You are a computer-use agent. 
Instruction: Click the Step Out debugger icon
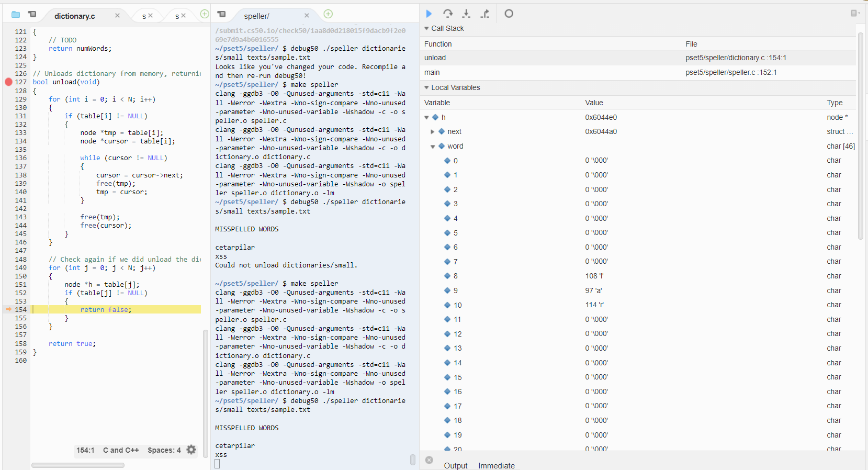coord(485,14)
